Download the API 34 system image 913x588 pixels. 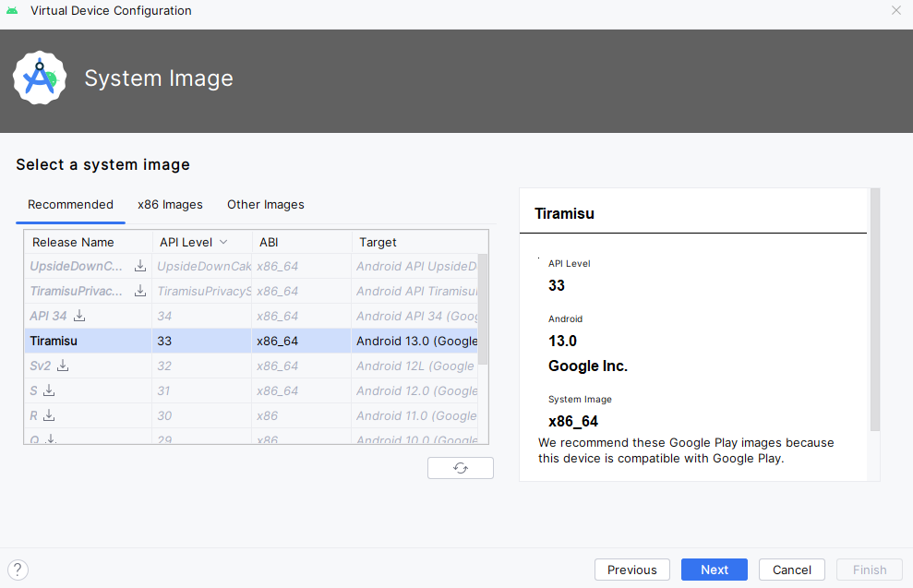[x=79, y=316]
